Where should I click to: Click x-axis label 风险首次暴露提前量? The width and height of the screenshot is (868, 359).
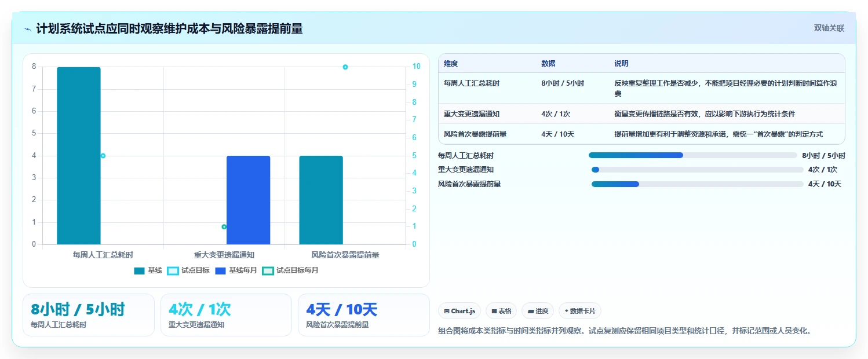[345, 255]
